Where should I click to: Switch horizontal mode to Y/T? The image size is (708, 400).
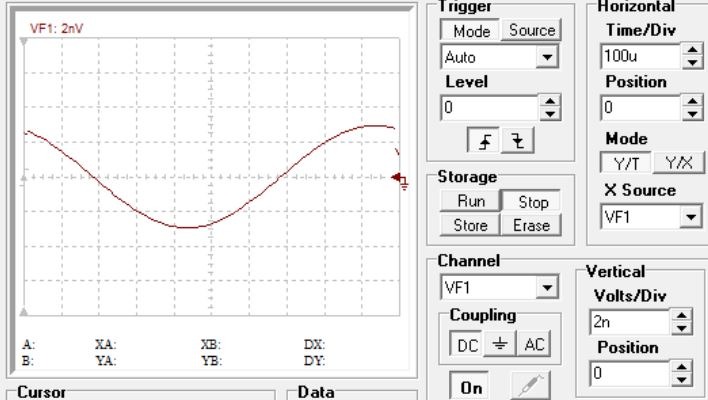click(x=626, y=163)
